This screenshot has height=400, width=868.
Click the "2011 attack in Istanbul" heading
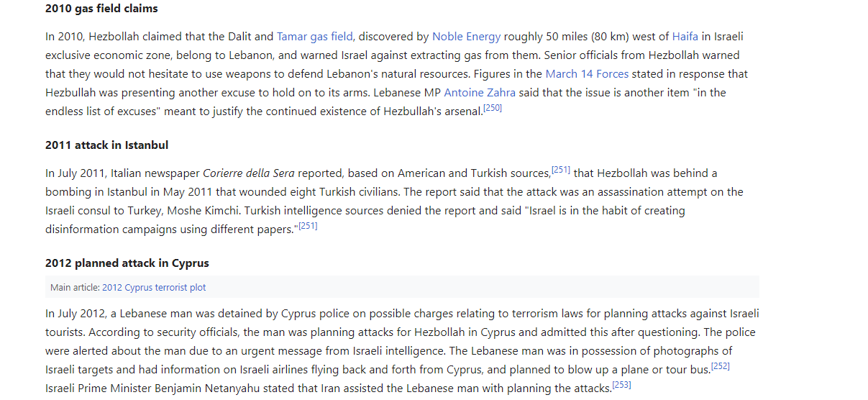click(x=106, y=145)
